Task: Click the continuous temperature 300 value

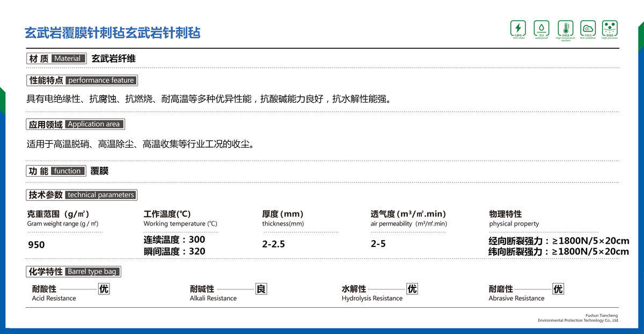Action: tap(174, 239)
